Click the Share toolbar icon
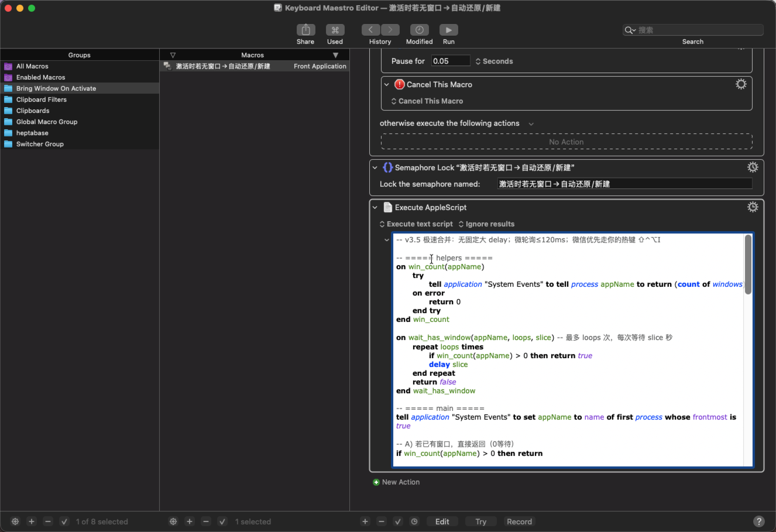The image size is (776, 532). point(305,30)
